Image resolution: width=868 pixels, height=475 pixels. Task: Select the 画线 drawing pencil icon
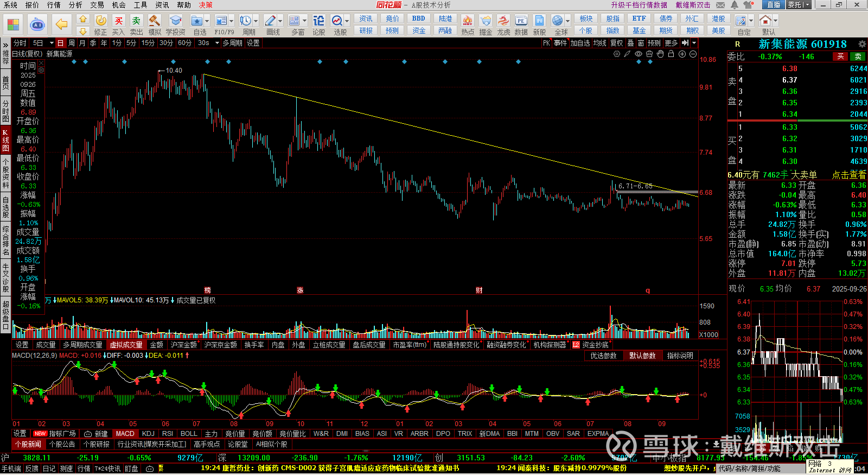click(270, 21)
